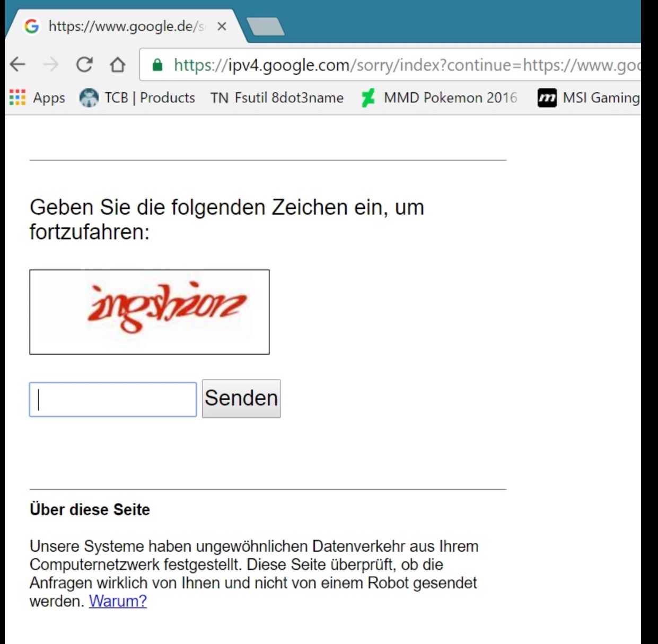Open the Apps grid bookmark

(x=37, y=98)
